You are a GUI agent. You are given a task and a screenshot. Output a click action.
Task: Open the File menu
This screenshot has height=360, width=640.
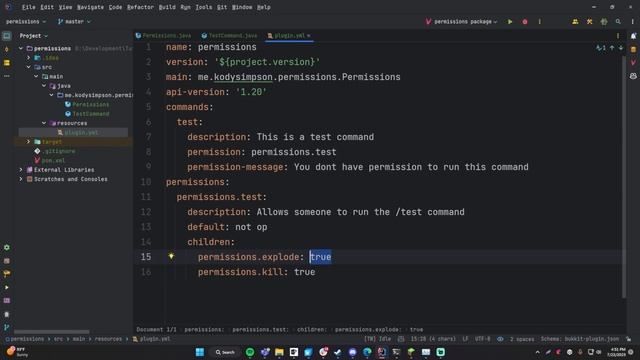28,7
